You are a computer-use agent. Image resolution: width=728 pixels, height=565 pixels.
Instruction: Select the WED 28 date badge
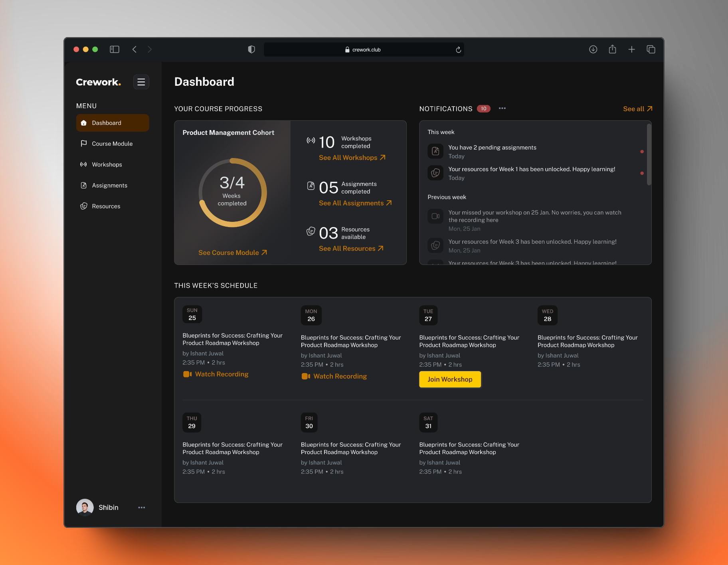coord(548,316)
